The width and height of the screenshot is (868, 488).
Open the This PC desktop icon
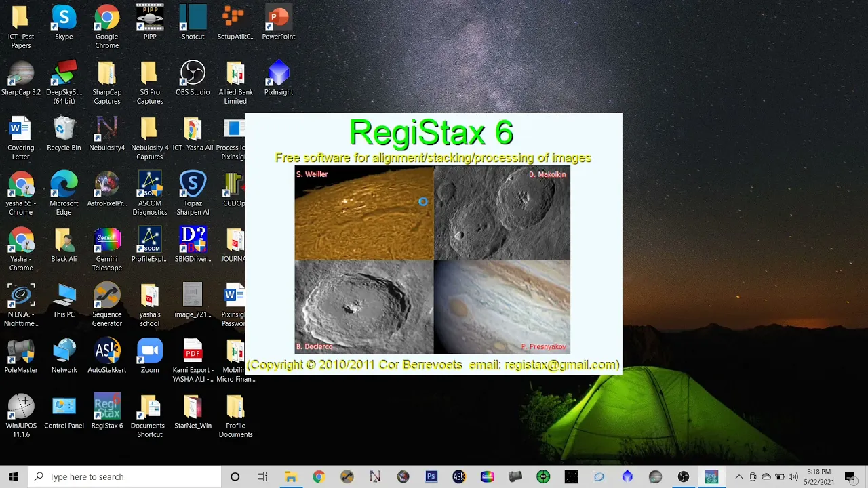[64, 300]
